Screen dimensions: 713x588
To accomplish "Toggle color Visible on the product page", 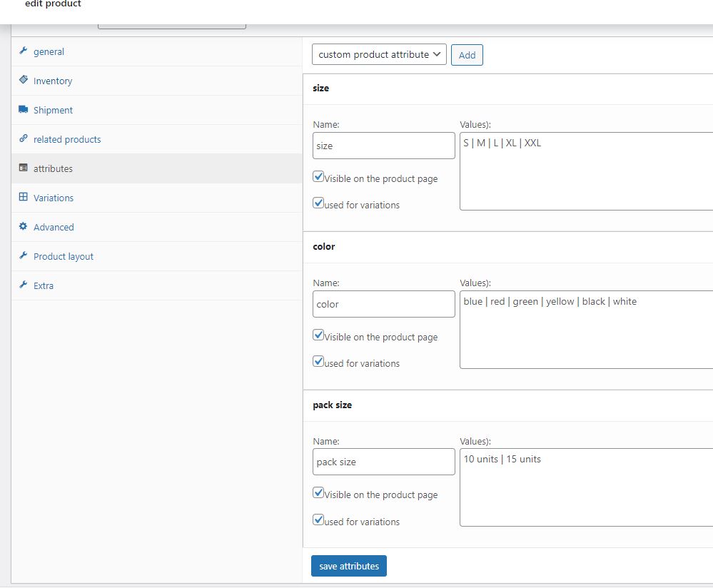I will pos(318,335).
